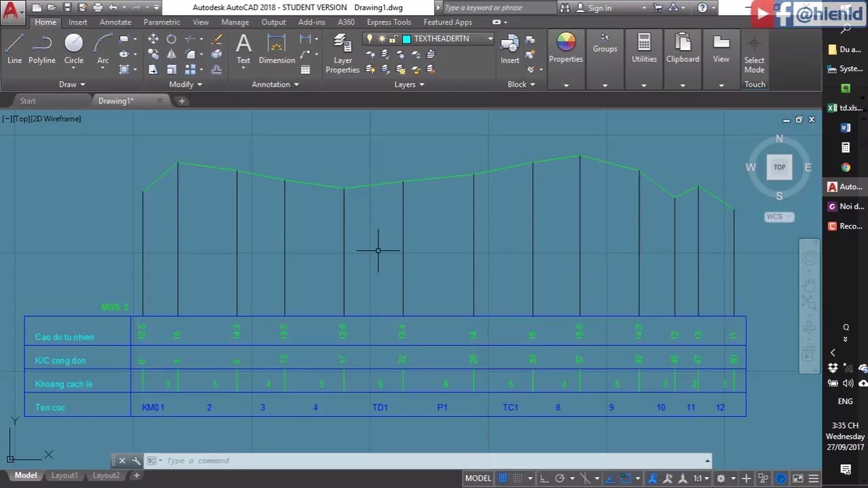Open the TEXTHEADERTN layer dropdown
The height and width of the screenshot is (488, 868).
[x=490, y=39]
